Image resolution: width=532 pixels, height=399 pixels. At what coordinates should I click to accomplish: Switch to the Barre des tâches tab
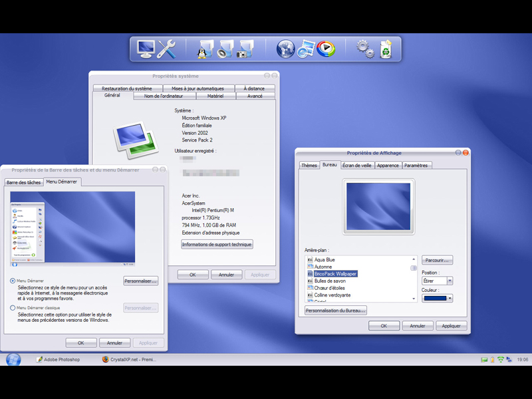(x=24, y=182)
